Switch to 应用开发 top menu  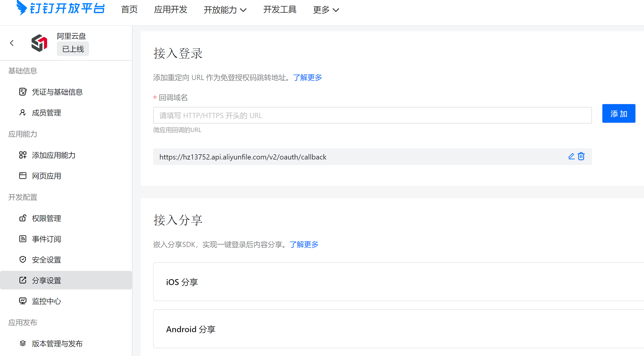tap(171, 10)
